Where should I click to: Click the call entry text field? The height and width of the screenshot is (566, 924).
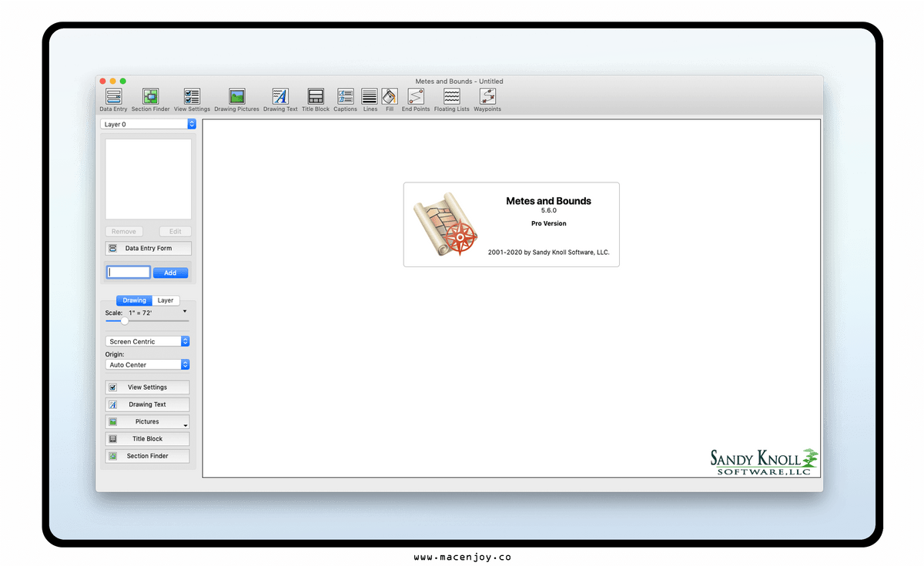(x=129, y=273)
